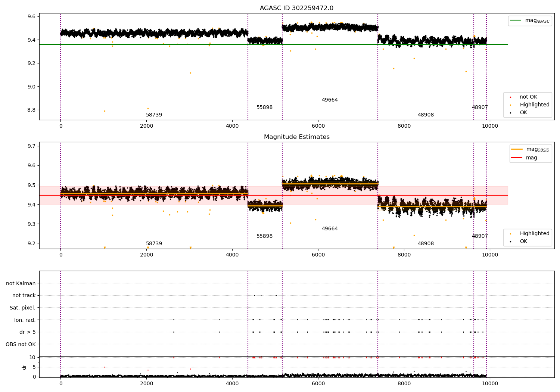Click OBSID label 58739 in top plot
The image size is (560, 392).
tap(154, 115)
